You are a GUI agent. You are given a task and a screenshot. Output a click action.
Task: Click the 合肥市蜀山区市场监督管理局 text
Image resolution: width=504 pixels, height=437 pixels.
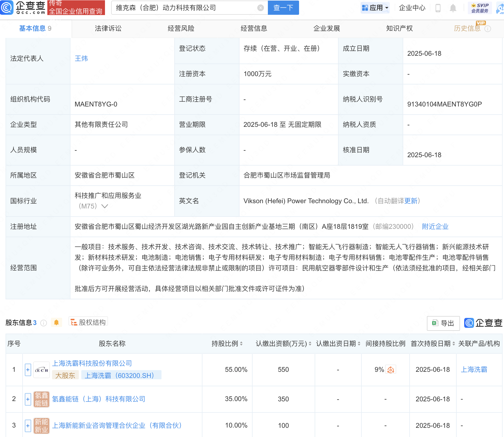(287, 175)
